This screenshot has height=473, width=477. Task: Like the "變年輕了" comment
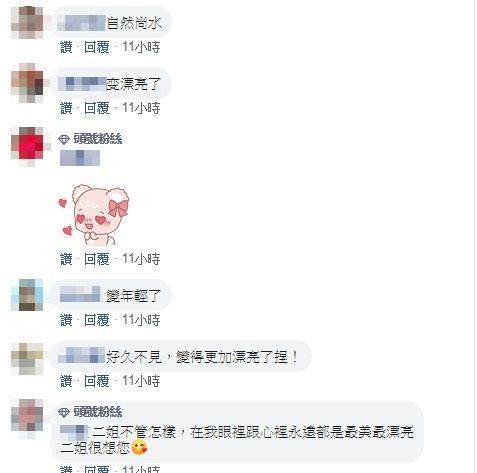point(66,320)
